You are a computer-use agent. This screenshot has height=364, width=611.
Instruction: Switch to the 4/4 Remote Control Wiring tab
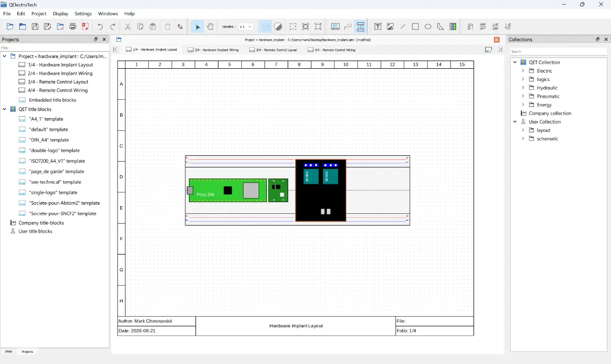(331, 50)
